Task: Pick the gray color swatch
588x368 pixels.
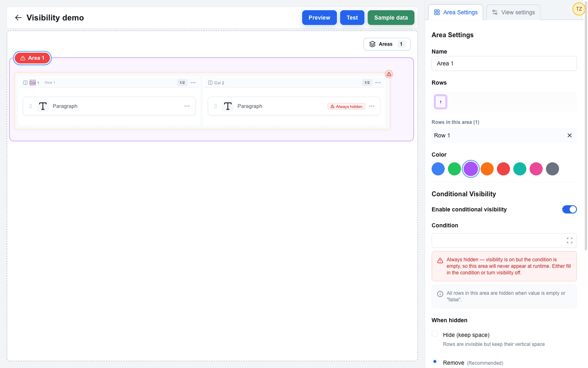Action: click(552, 169)
